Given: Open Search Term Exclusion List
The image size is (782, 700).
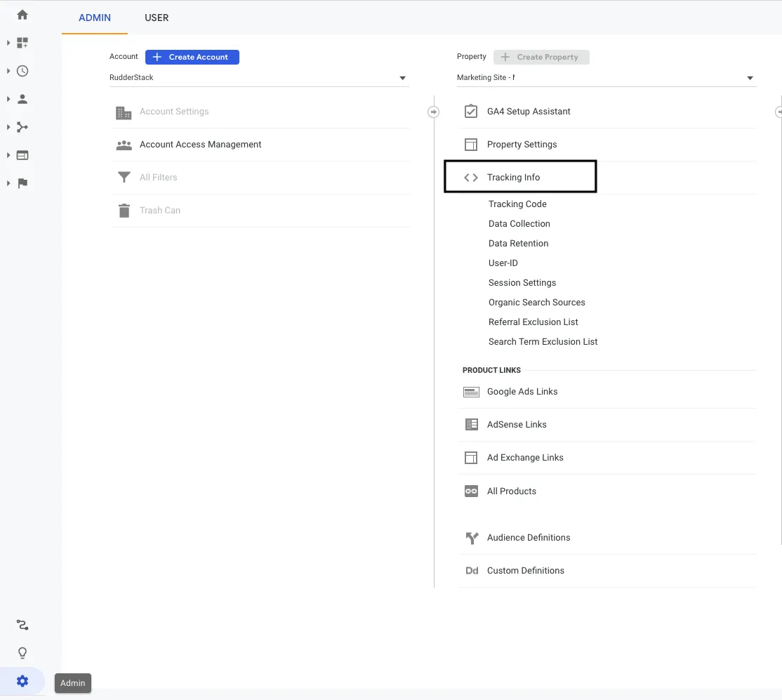Looking at the screenshot, I should [543, 342].
